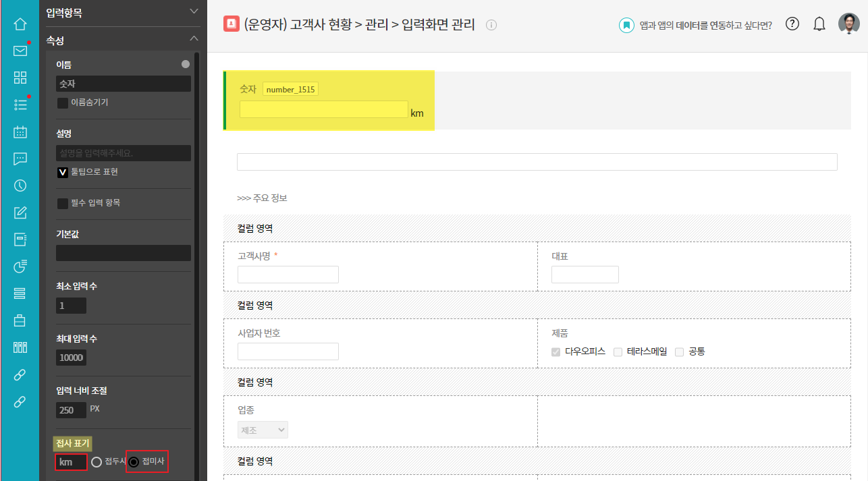Image resolution: width=868 pixels, height=481 pixels.
Task: Open the 업종 dropdown showing 제조
Action: point(263,430)
